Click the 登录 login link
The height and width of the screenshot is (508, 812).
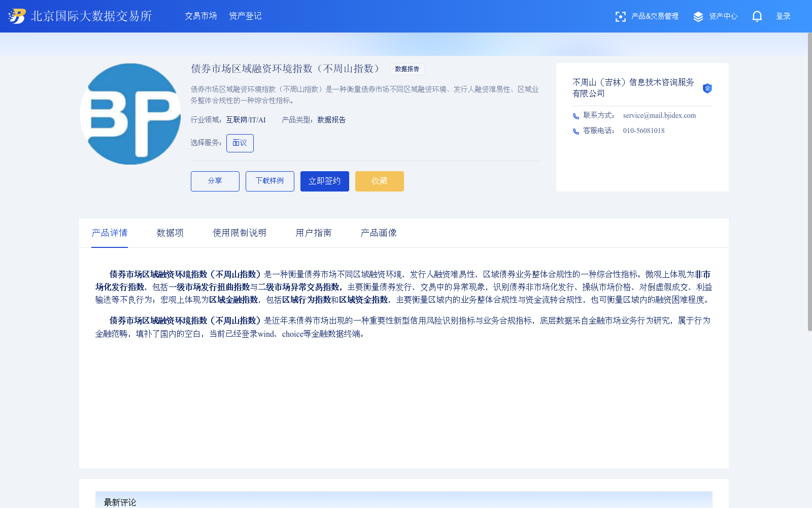pyautogui.click(x=783, y=16)
